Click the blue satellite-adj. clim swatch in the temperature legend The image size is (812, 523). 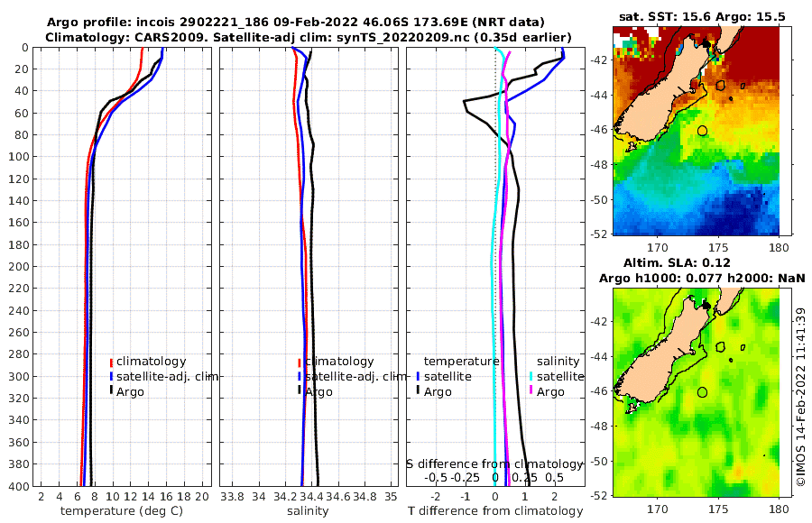111,376
